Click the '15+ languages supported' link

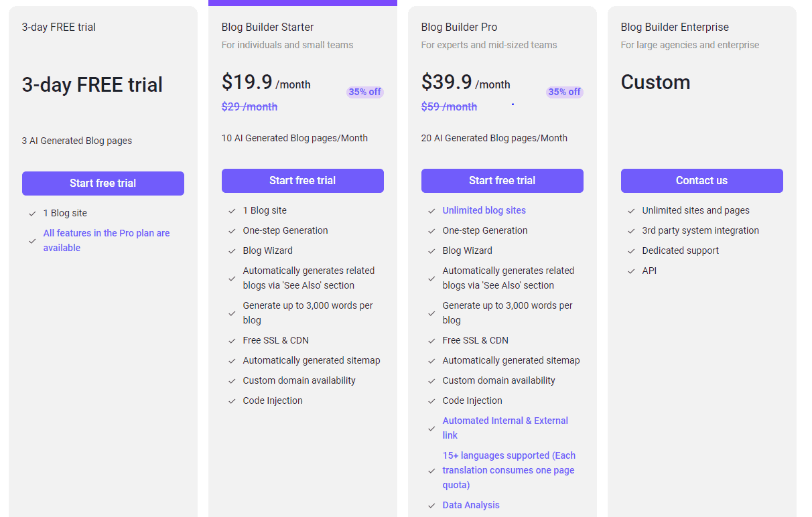[509, 470]
